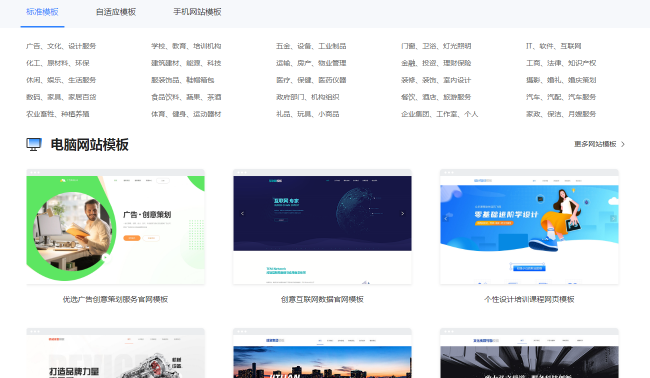Click the chevron arrow beside 更多网站模板
The image size is (650, 378).
[623, 144]
